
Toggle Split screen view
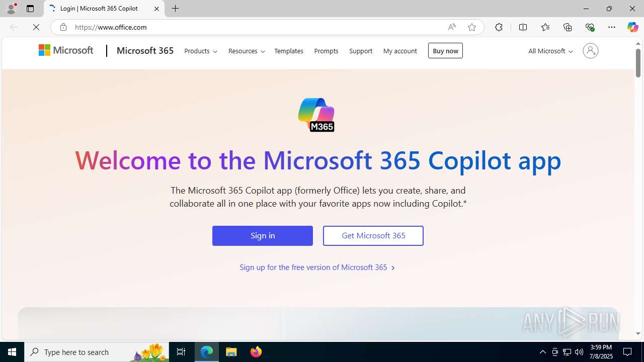coord(523,27)
